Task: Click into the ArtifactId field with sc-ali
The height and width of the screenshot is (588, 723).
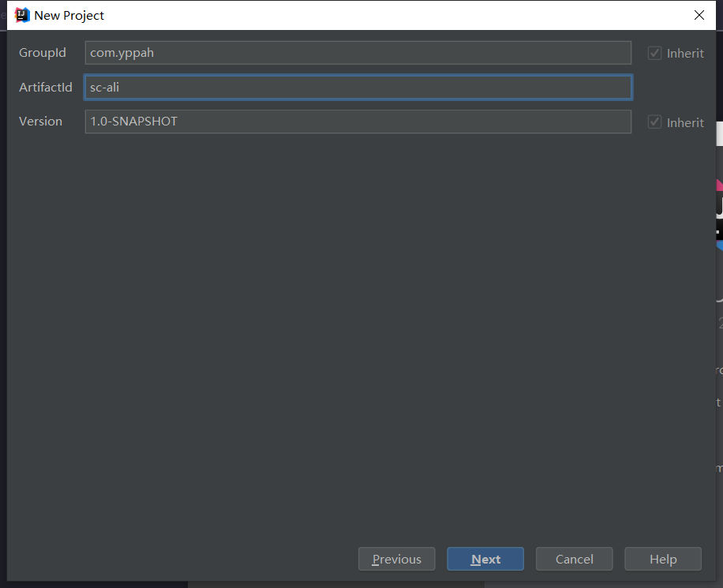Action: pos(358,87)
